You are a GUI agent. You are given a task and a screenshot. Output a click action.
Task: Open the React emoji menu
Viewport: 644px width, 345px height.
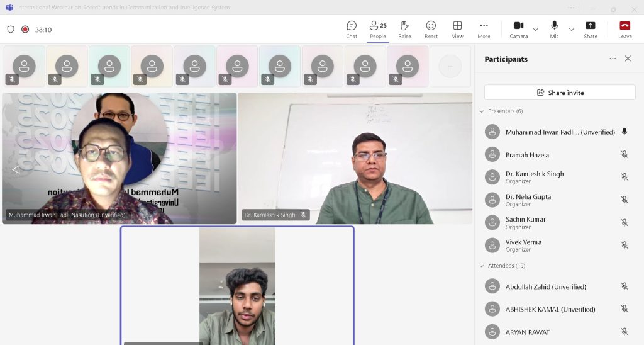point(431,29)
